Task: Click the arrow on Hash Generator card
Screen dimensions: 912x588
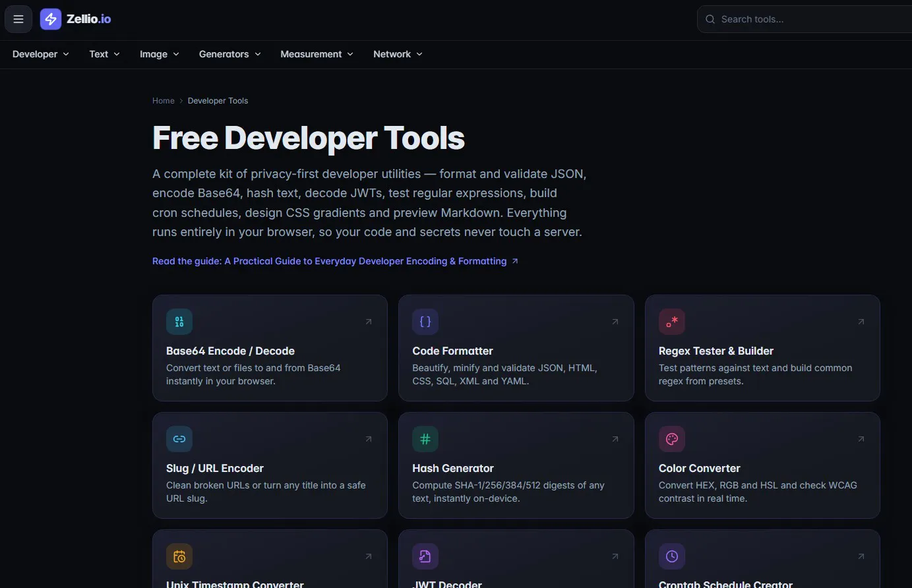Action: pos(615,439)
